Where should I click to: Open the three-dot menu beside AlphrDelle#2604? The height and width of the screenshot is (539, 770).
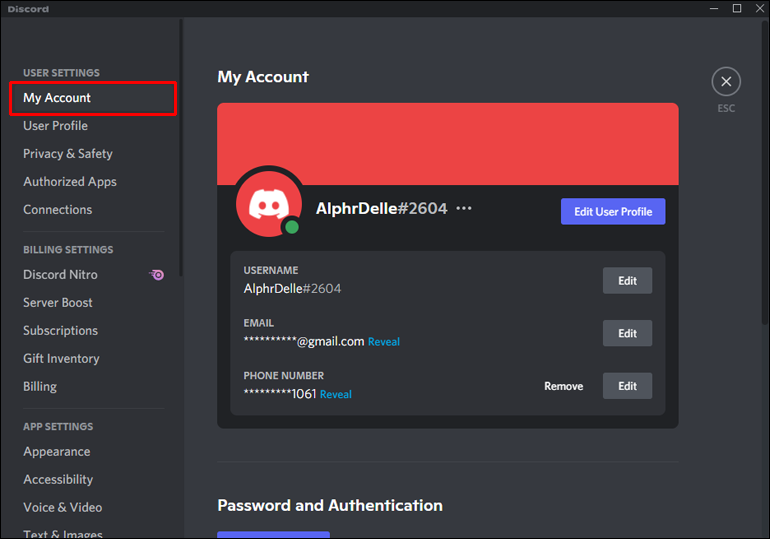(463, 209)
